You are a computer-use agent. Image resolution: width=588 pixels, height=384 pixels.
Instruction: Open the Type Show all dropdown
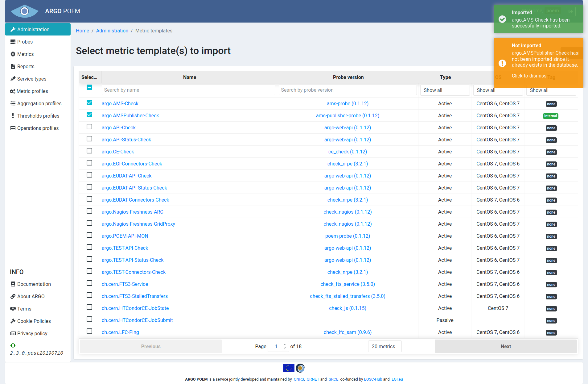pyautogui.click(x=445, y=90)
